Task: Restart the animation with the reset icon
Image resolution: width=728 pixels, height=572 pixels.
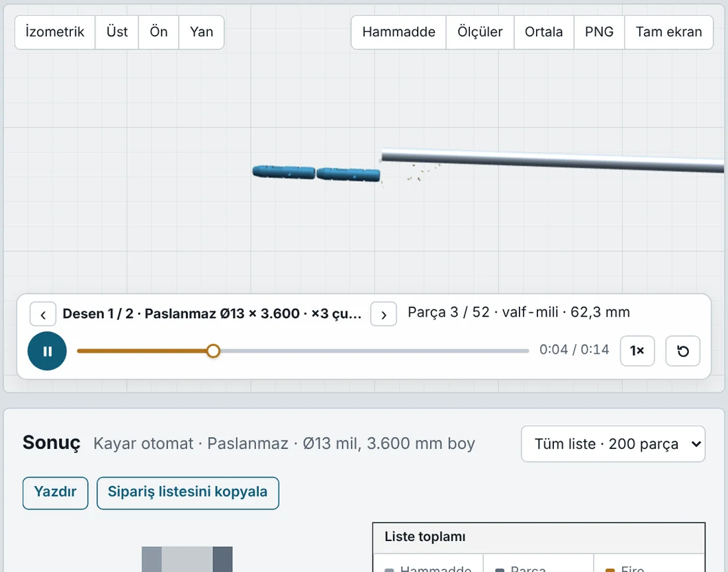Action: pyautogui.click(x=682, y=351)
